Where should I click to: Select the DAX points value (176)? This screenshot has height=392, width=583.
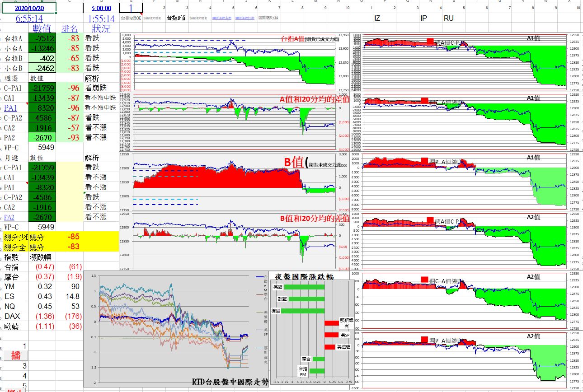click(x=70, y=316)
